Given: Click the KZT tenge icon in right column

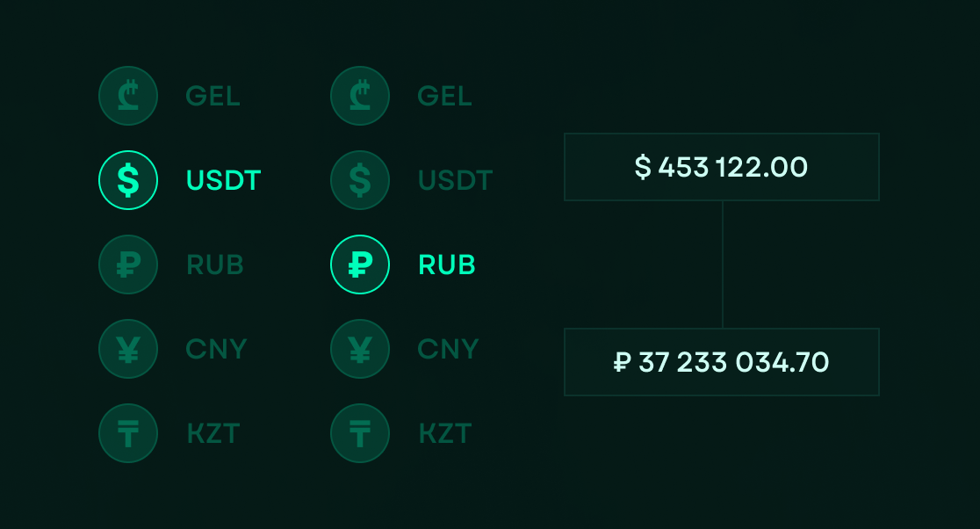Looking at the screenshot, I should tap(360, 433).
